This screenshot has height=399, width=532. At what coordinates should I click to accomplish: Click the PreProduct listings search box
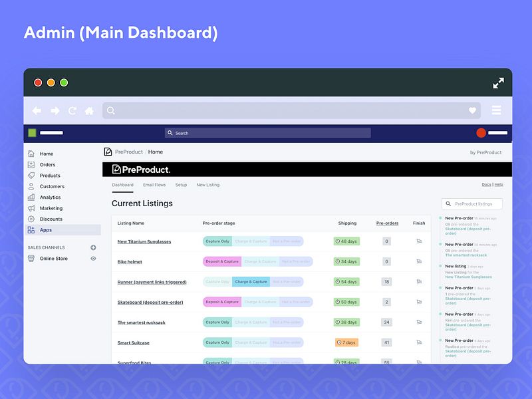(472, 203)
